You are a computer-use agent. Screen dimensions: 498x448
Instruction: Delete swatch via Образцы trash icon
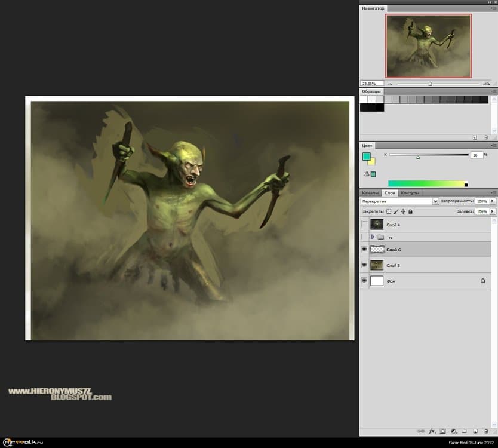[486, 137]
